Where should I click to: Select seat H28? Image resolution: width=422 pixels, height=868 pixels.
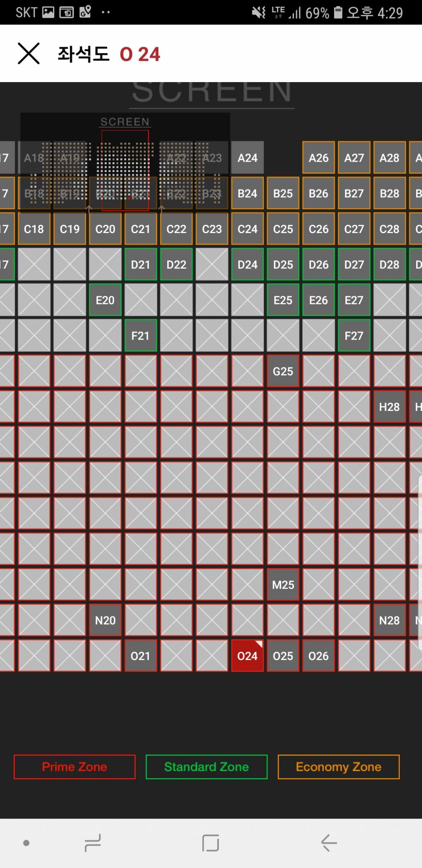[x=389, y=407]
